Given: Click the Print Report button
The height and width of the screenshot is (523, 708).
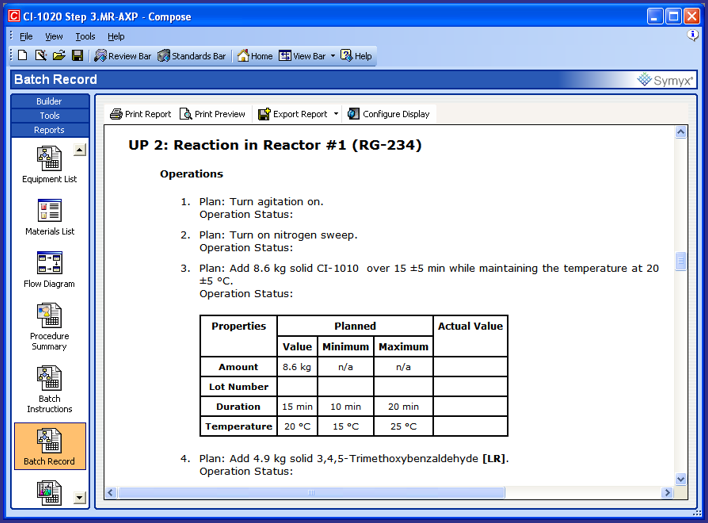Looking at the screenshot, I should pos(140,114).
